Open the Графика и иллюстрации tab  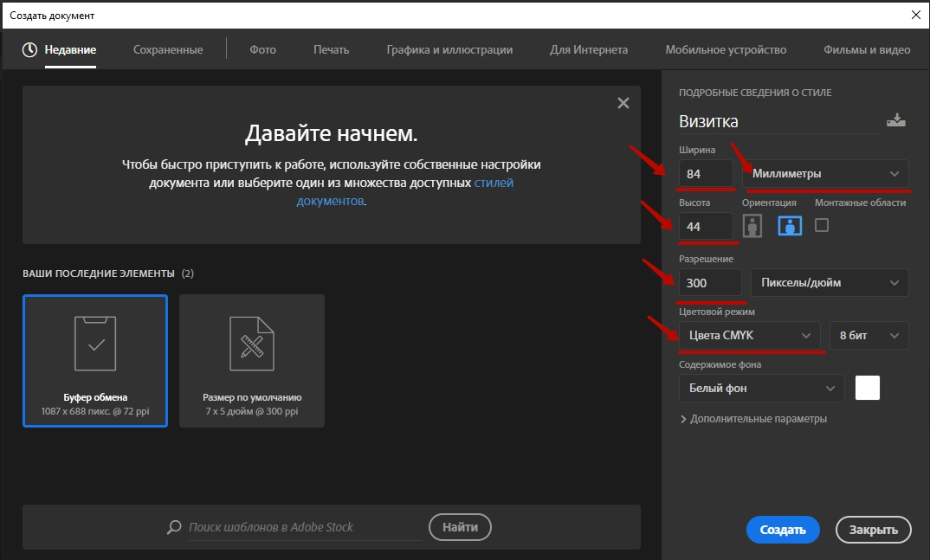point(449,49)
